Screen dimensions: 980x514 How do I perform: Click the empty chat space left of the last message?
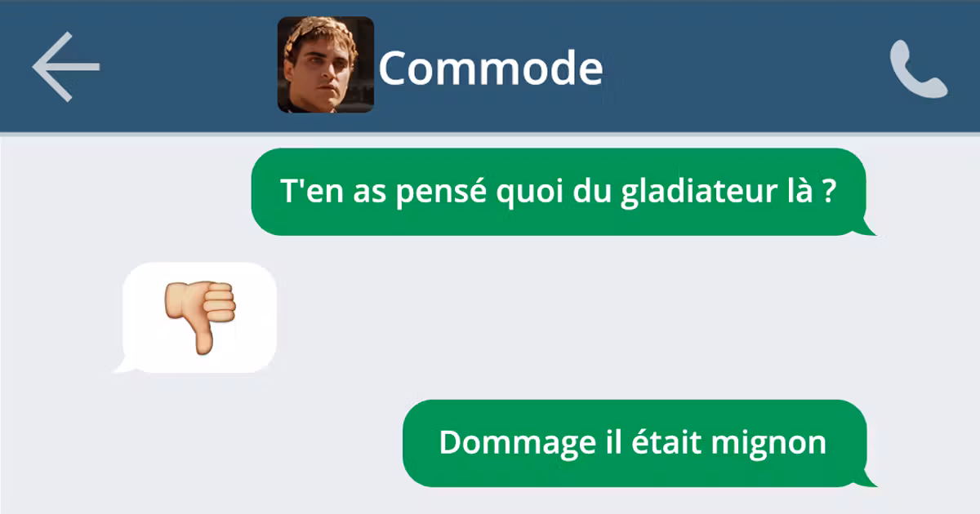[204, 443]
